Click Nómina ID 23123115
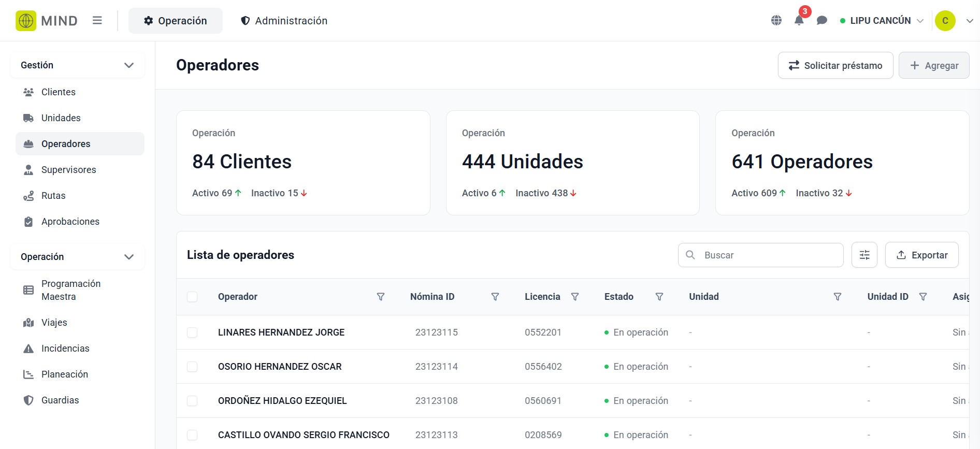The image size is (980, 449). (437, 332)
